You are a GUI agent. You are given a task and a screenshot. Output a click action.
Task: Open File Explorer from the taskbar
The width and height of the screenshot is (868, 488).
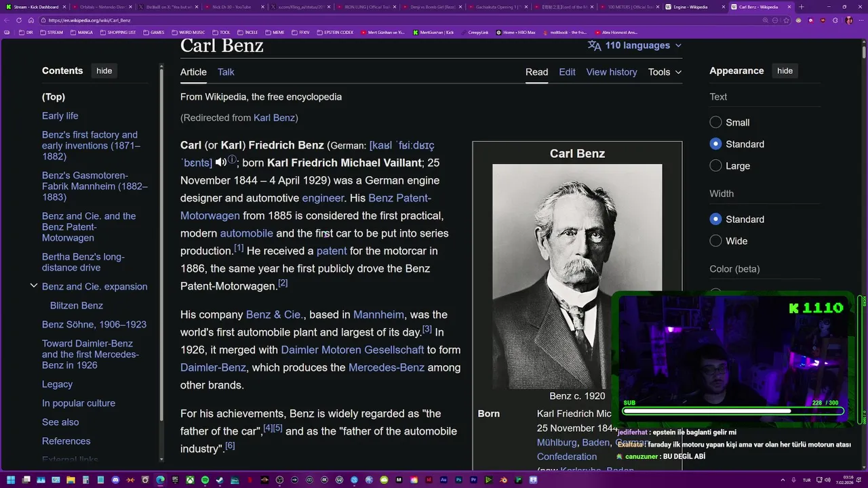click(x=71, y=480)
